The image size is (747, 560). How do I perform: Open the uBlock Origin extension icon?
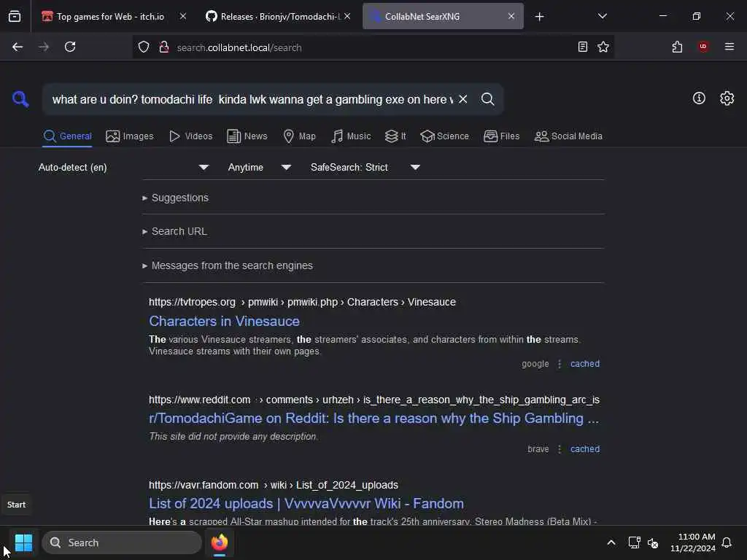click(703, 46)
